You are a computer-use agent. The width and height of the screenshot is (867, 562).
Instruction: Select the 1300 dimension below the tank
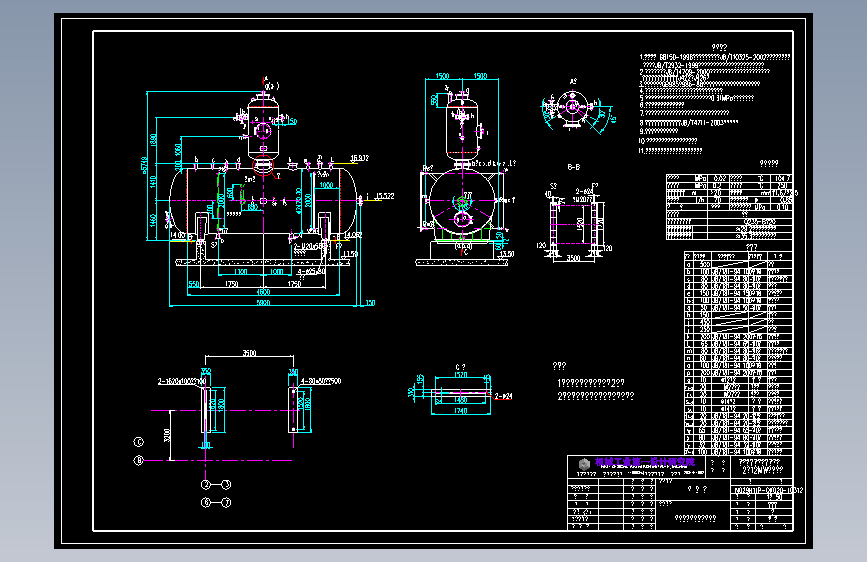pyautogui.click(x=241, y=272)
